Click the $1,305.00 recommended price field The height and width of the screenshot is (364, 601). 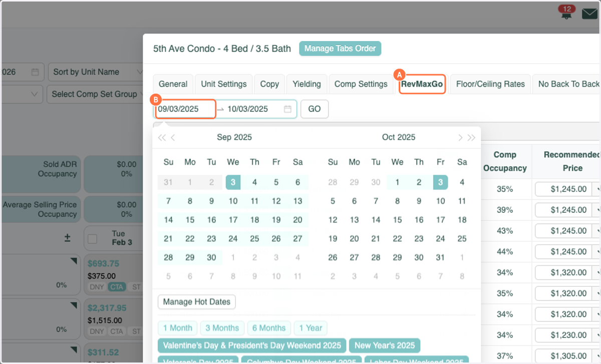[x=563, y=355]
